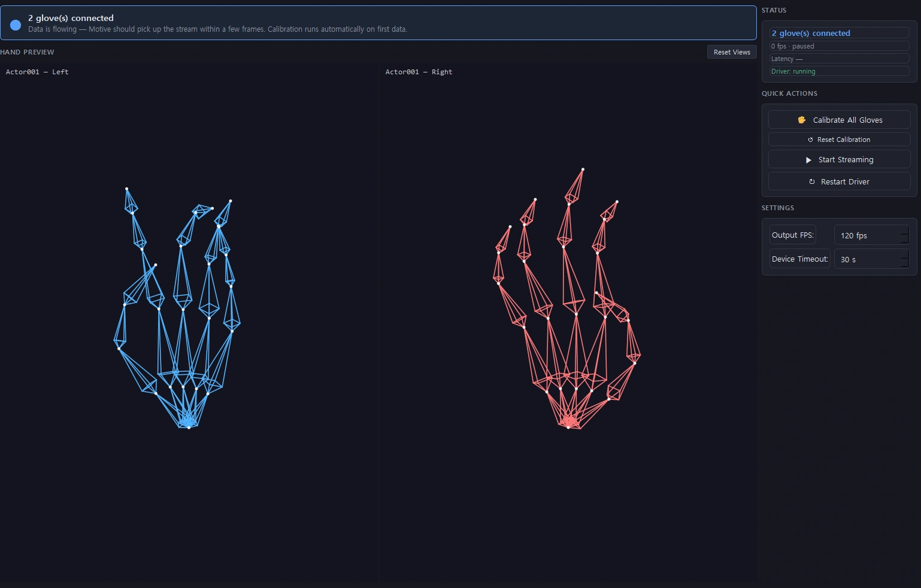Click the "Output FPS:" label

pos(792,235)
